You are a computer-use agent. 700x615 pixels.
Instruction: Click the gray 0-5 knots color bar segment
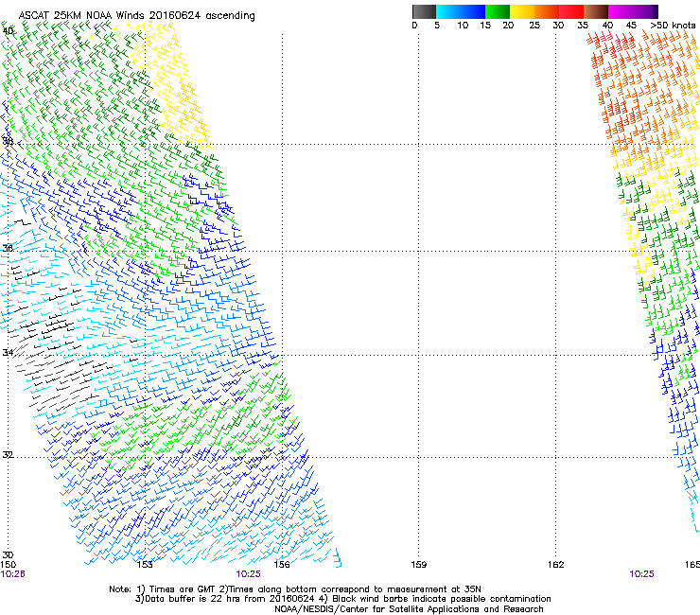pyautogui.click(x=424, y=11)
